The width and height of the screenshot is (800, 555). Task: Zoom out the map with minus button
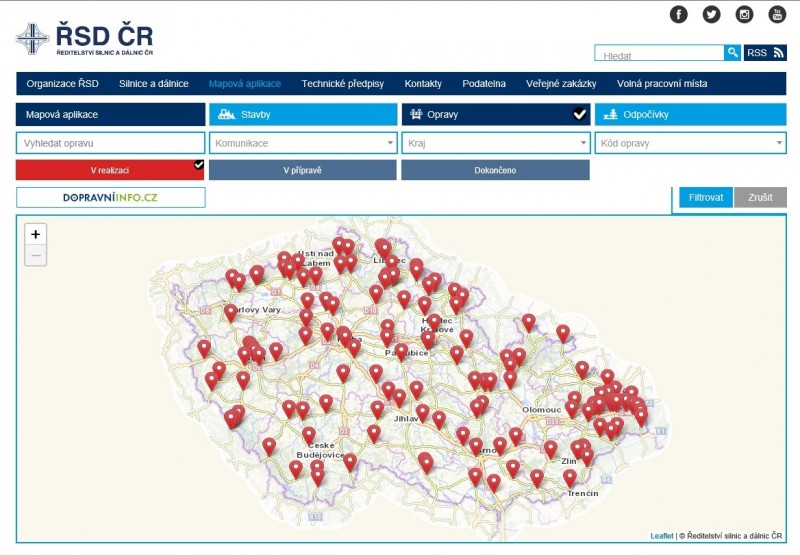[x=36, y=255]
